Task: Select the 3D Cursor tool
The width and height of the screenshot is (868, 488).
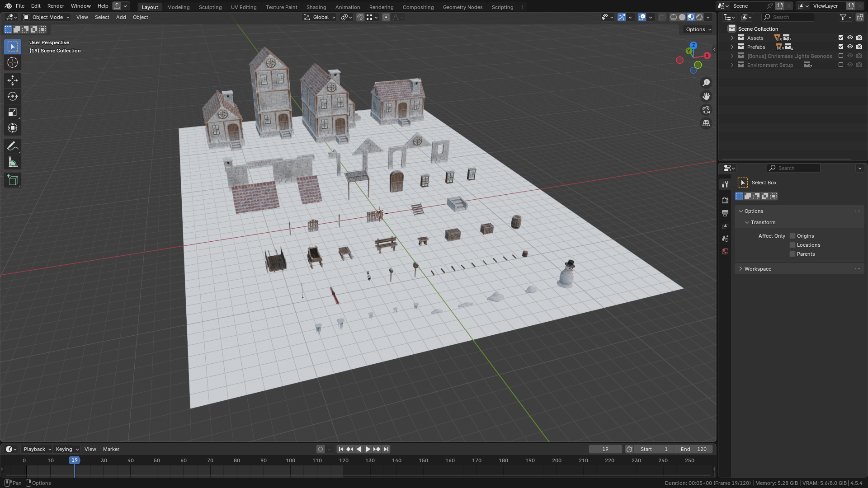Action: pyautogui.click(x=12, y=62)
